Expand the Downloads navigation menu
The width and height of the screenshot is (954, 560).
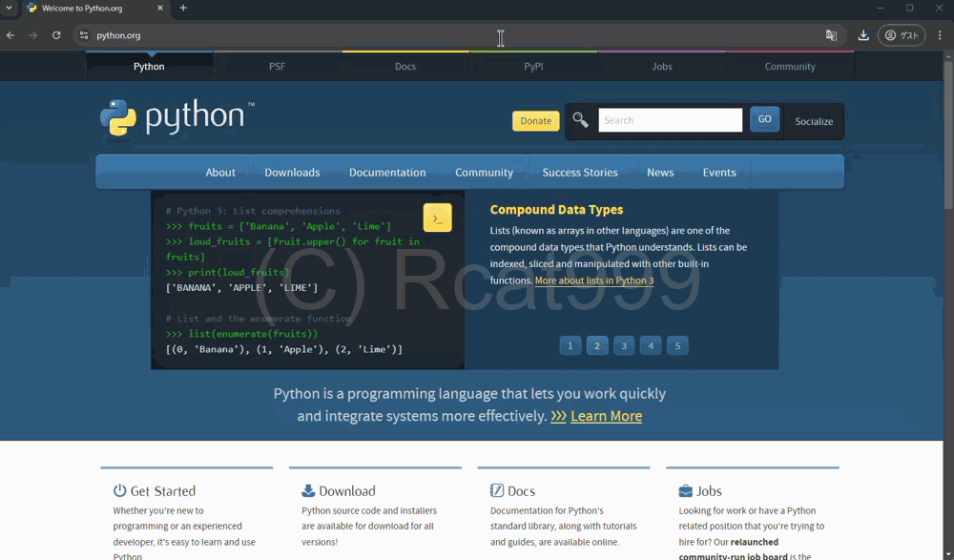(x=292, y=172)
